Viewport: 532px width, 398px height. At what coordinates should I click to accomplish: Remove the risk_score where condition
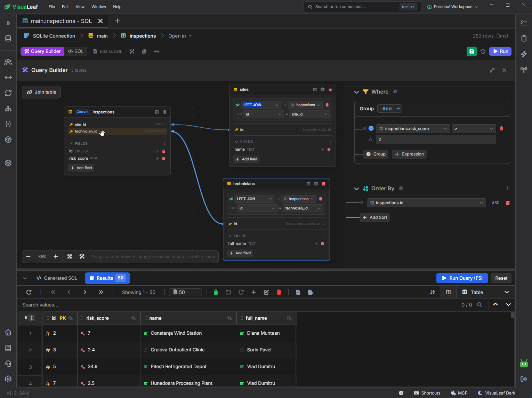pos(501,128)
